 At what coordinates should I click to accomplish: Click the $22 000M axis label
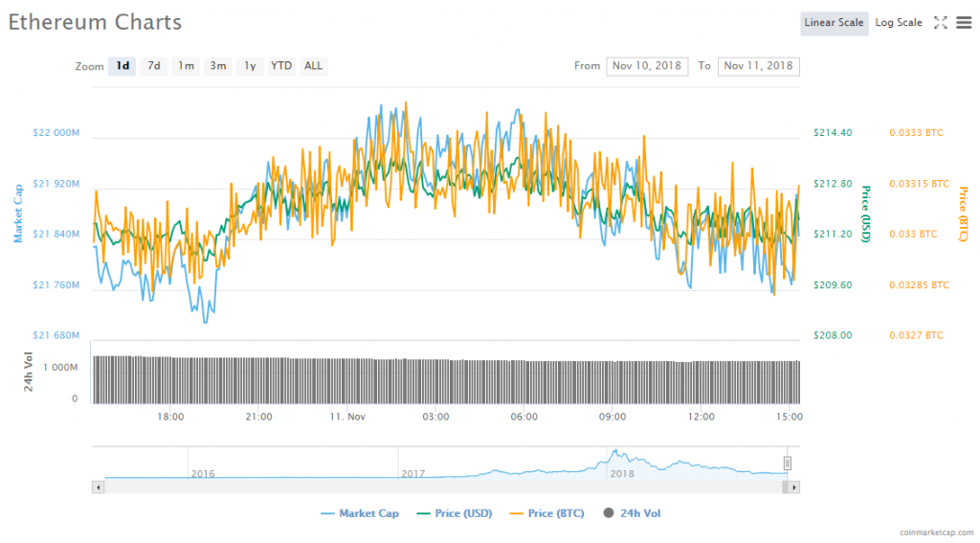pos(56,132)
